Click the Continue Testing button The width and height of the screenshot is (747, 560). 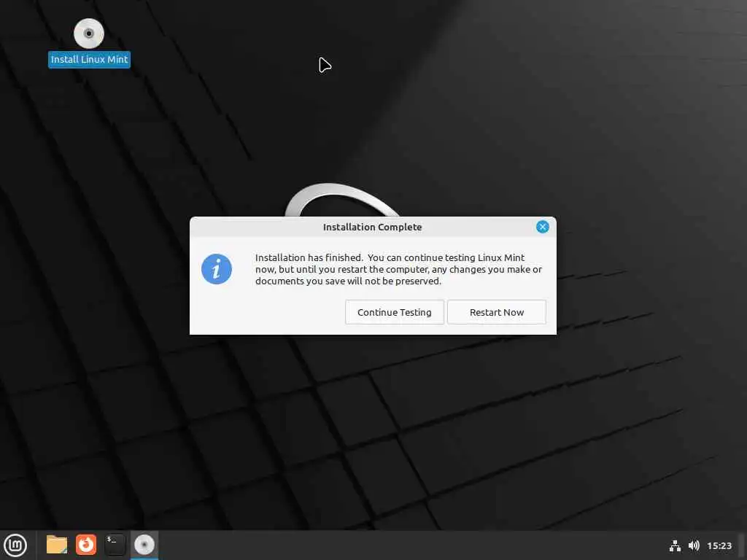coord(395,312)
